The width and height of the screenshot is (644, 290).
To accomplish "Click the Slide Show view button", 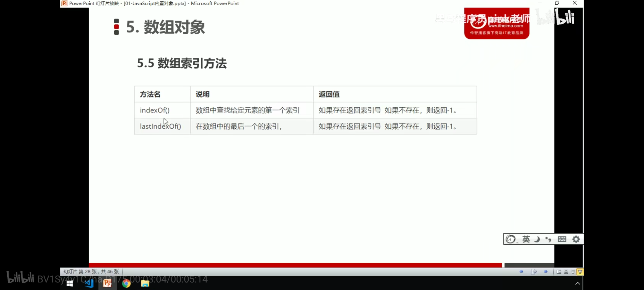I will [580, 272].
